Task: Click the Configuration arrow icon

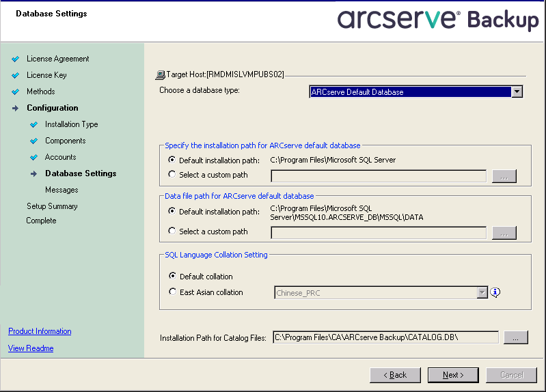Action: [x=15, y=109]
